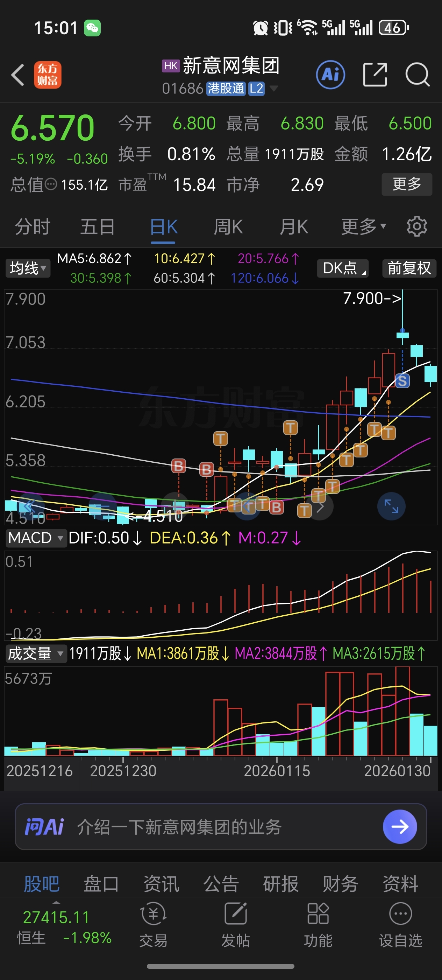Open the 盘口 tab
Screen dimensions: 442x980
coord(101,884)
